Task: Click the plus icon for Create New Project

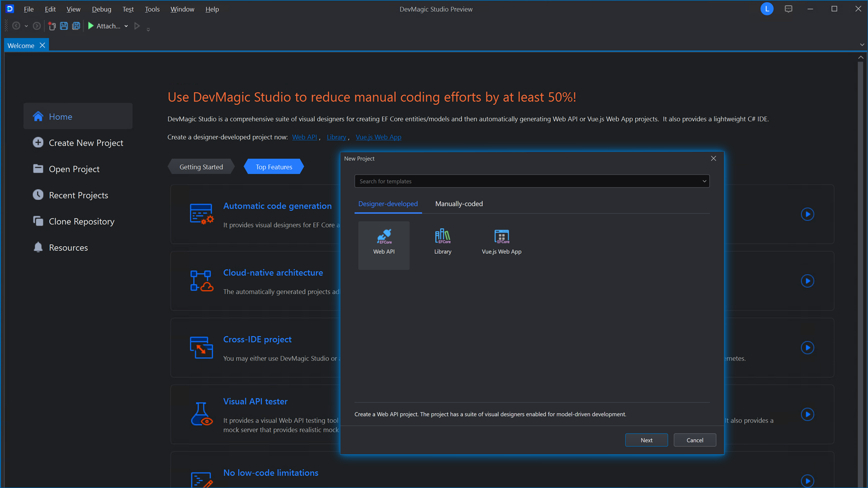Action: point(38,143)
